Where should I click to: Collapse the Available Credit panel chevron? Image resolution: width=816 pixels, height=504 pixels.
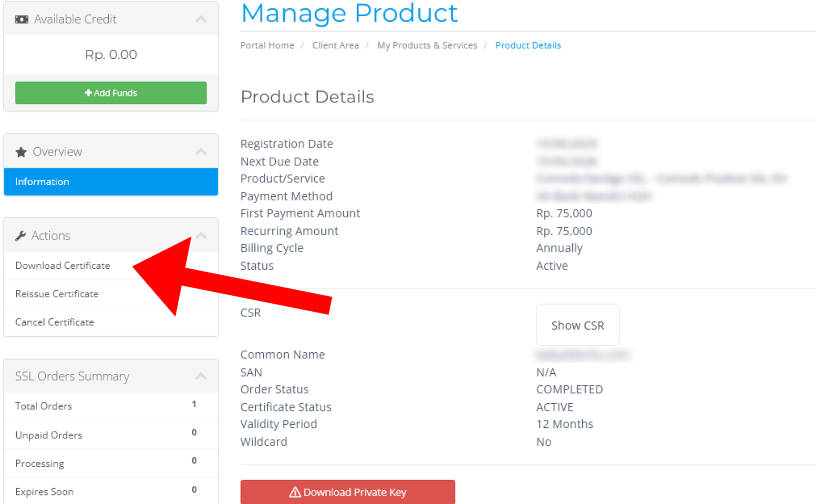[201, 20]
